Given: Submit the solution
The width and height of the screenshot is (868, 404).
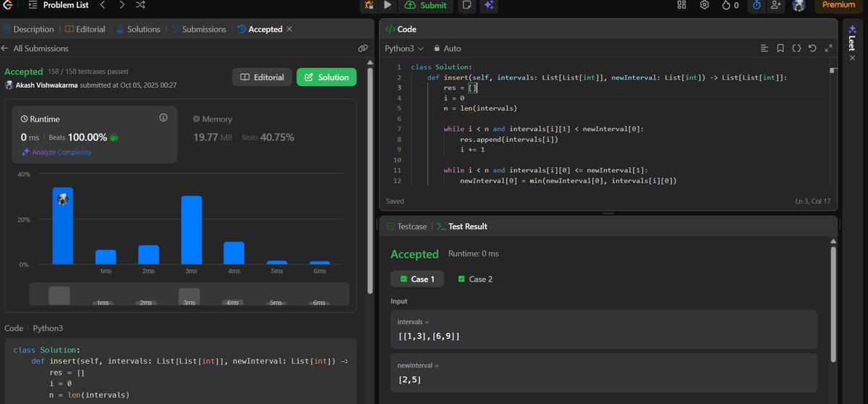Looking at the screenshot, I should 425,5.
